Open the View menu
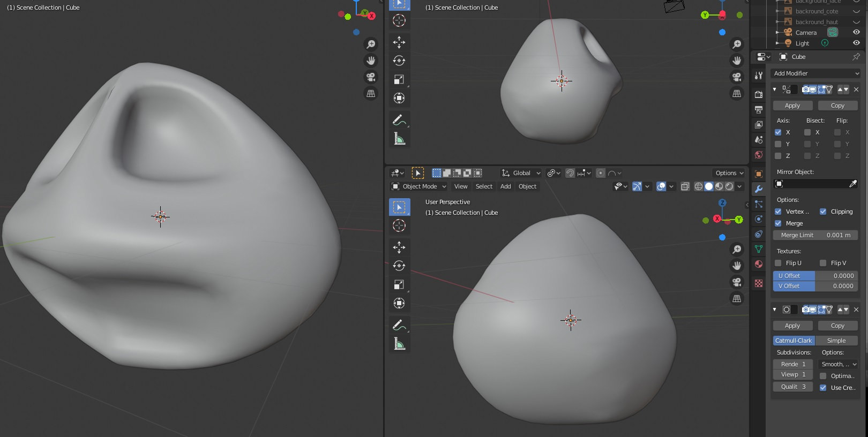868x437 pixels. coord(461,186)
